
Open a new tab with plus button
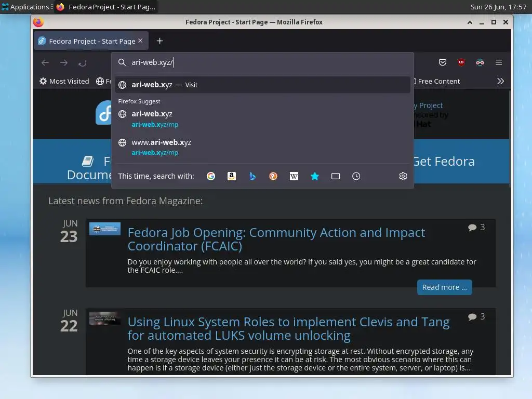point(160,41)
